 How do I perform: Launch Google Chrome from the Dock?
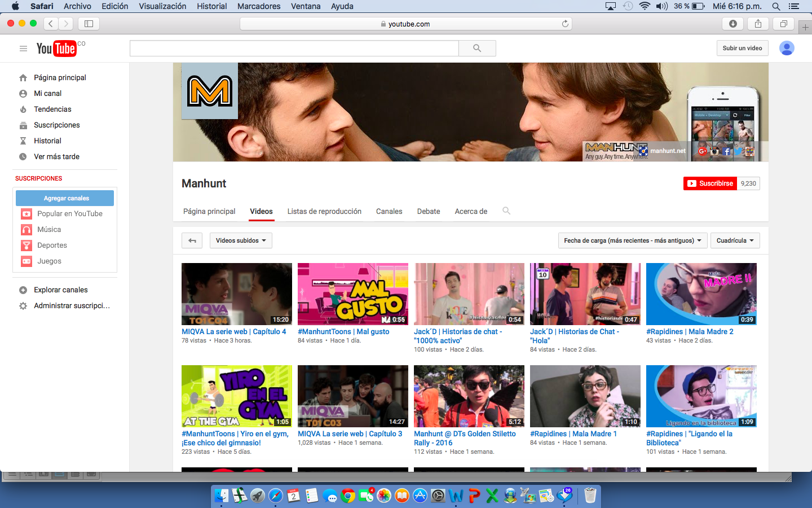pyautogui.click(x=348, y=496)
